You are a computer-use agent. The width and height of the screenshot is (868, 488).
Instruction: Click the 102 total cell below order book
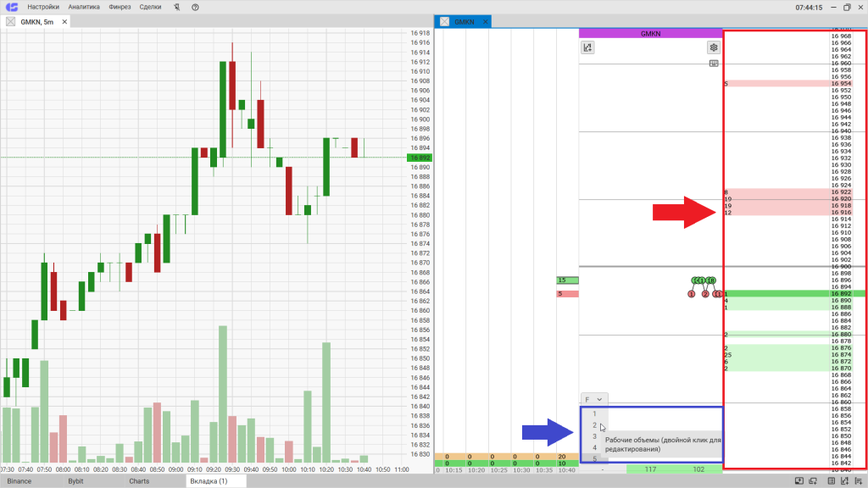point(698,469)
